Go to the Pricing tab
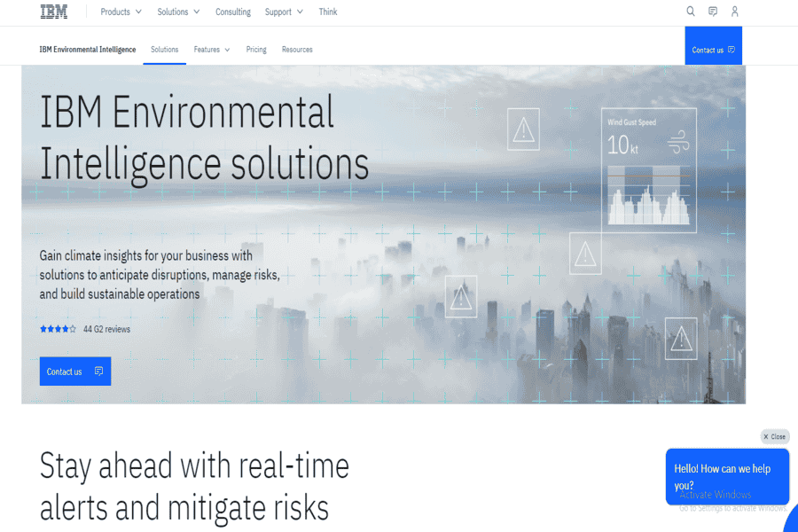 [256, 50]
